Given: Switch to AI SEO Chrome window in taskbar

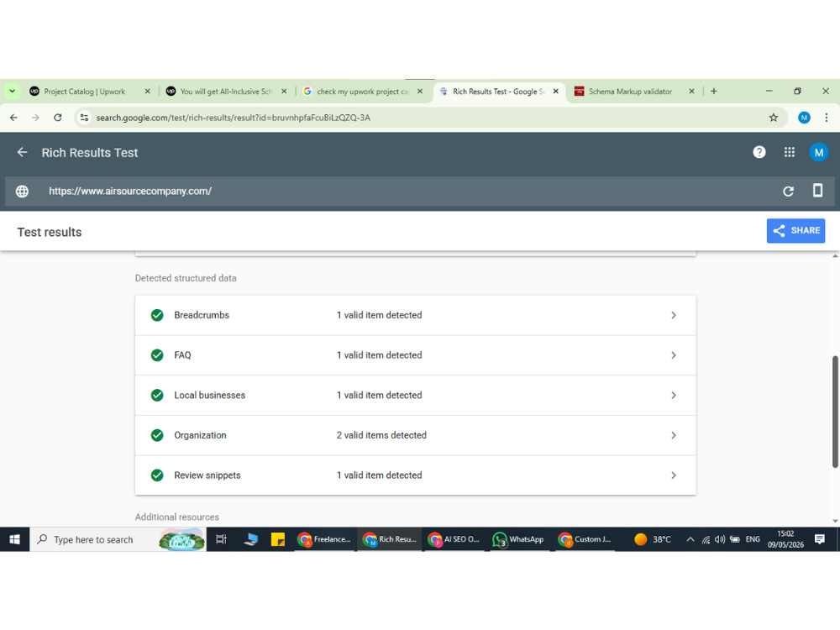Looking at the screenshot, I should point(454,539).
